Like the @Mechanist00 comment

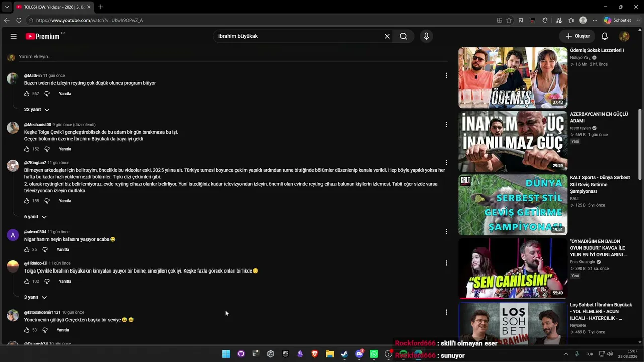[x=27, y=149]
